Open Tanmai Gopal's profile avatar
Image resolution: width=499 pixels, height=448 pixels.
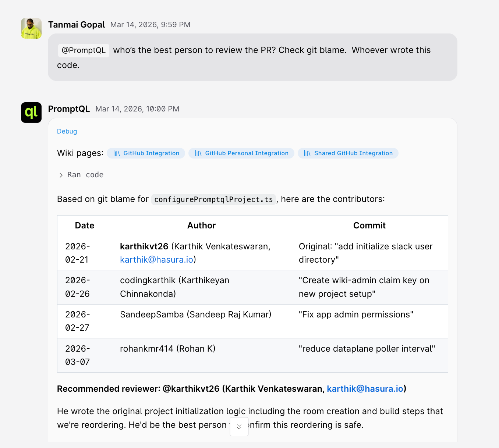pyautogui.click(x=31, y=28)
